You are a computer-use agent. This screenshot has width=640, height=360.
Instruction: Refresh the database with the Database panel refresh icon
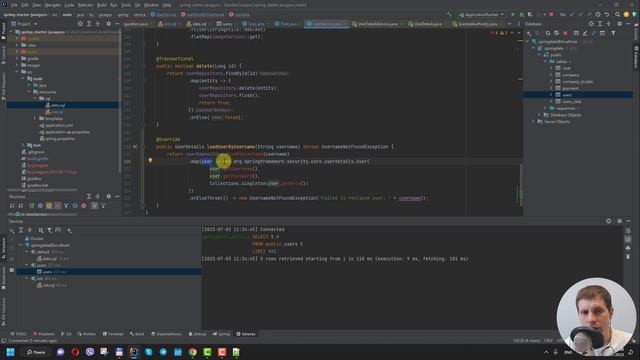pos(548,33)
